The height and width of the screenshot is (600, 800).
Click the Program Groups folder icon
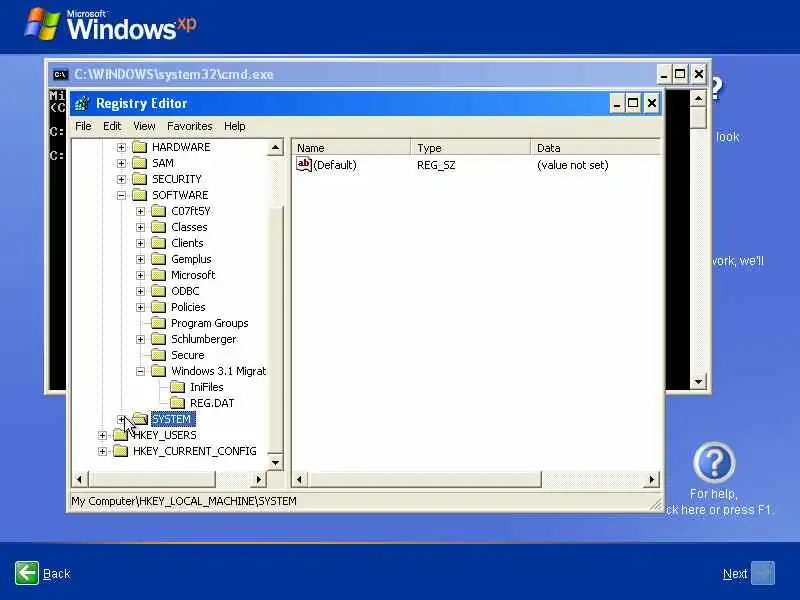(x=159, y=323)
